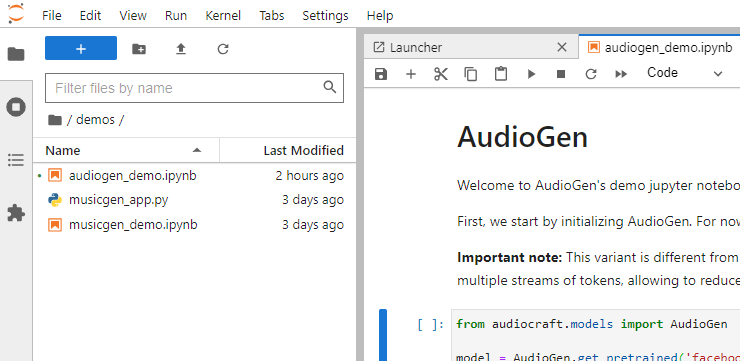This screenshot has height=361, width=740.
Task: Click the '3 days ago' time for musicgen_app.py
Action: click(313, 200)
